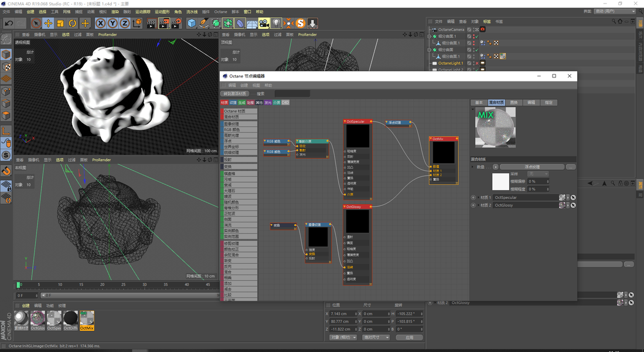Click the search field in the node editor
Viewport: 644px width, 352px height.
(292, 94)
